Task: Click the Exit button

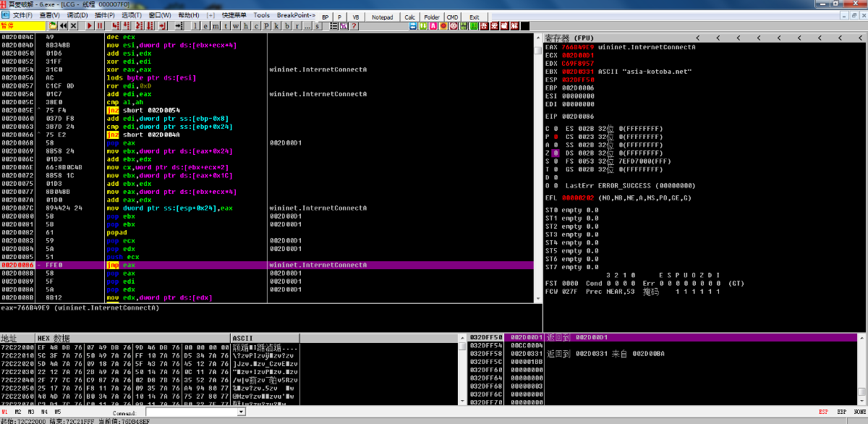Action: (x=475, y=16)
